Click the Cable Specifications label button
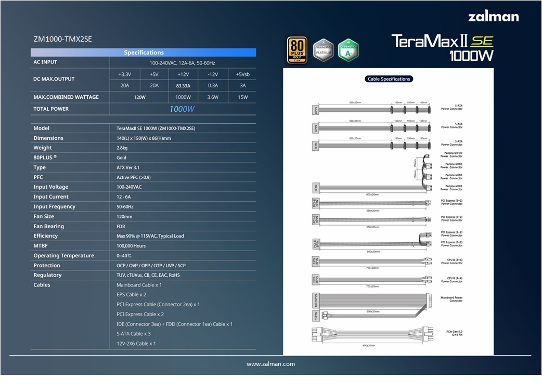Screen dimensions: 542x392 [389, 79]
